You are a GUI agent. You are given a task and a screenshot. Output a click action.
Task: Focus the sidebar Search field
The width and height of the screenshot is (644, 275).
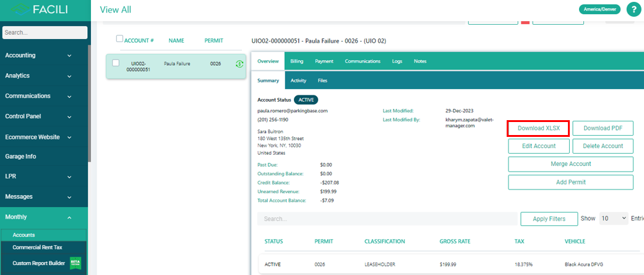[43, 32]
